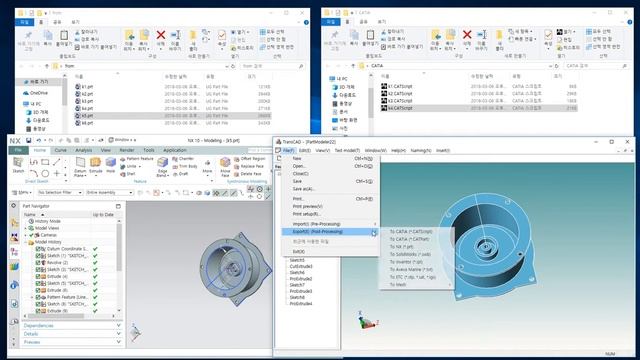Click Replace Face in NX ribbon
The image size is (640, 360).
[249, 166]
